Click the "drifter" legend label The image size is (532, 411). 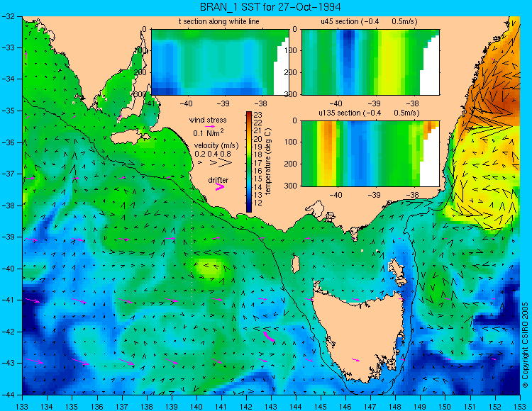pyautogui.click(x=218, y=180)
